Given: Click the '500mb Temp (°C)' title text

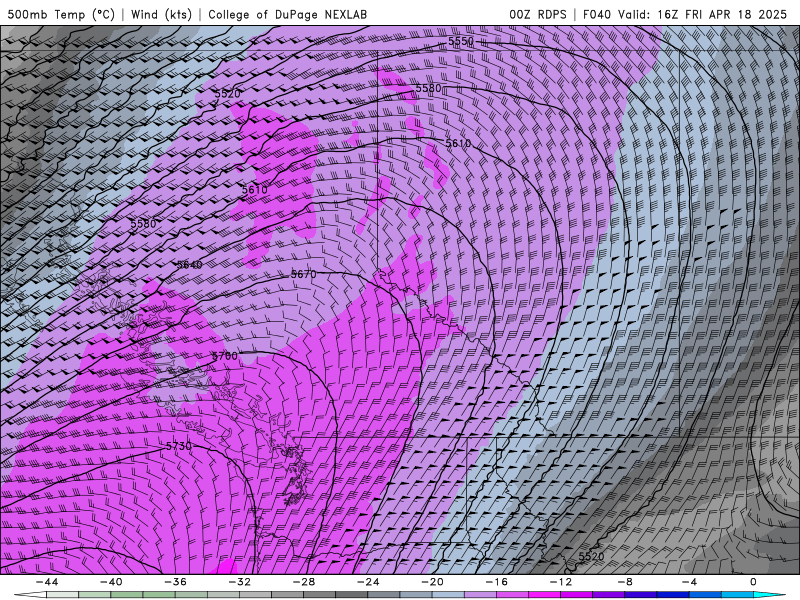Looking at the screenshot, I should tap(61, 14).
